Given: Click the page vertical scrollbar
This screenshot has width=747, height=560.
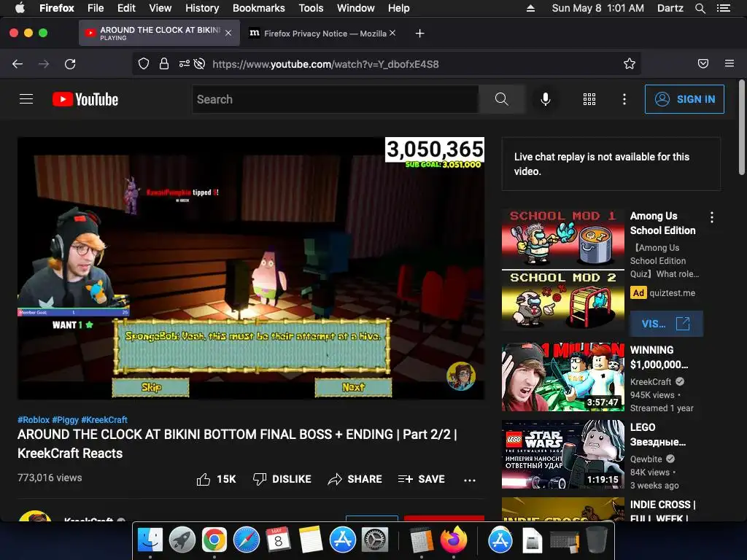Looking at the screenshot, I should point(742,127).
